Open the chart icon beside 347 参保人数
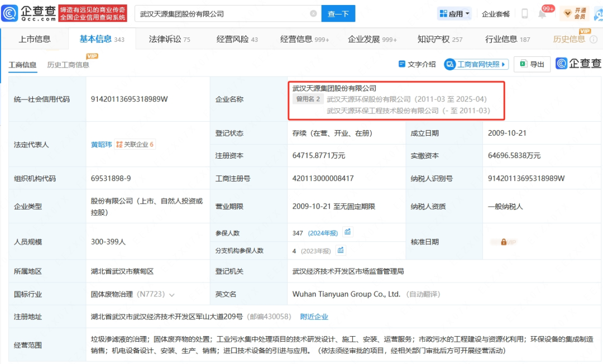 (348, 232)
